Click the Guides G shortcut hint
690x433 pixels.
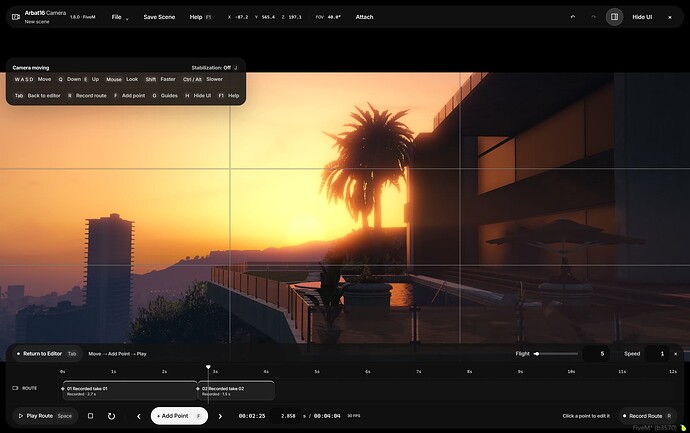tap(165, 95)
